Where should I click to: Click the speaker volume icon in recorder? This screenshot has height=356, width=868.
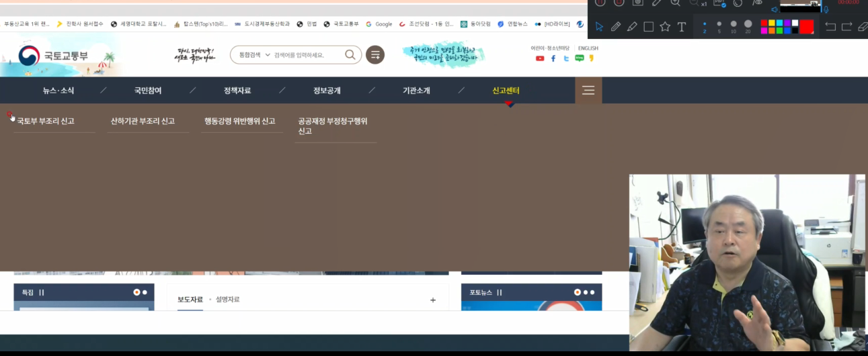click(x=775, y=9)
